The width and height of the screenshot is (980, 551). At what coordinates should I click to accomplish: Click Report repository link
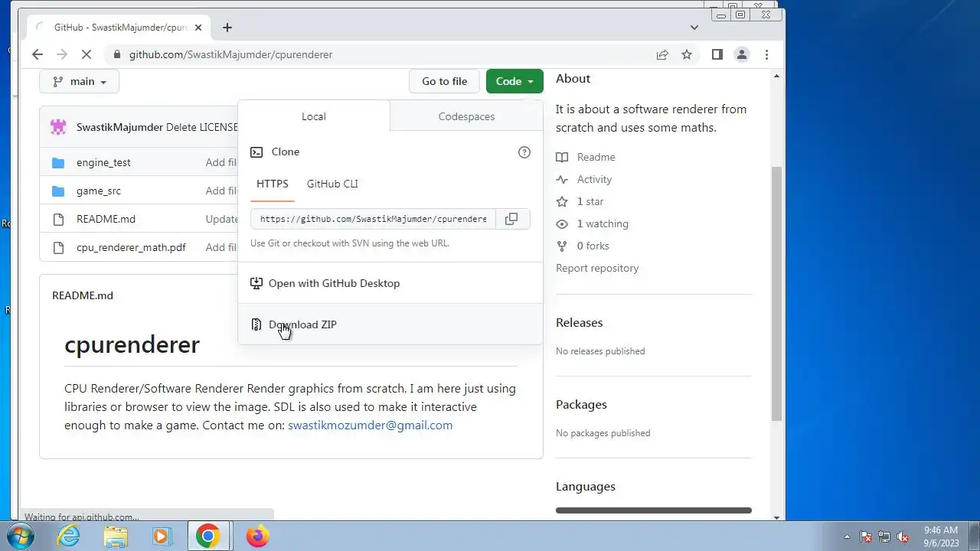(597, 268)
